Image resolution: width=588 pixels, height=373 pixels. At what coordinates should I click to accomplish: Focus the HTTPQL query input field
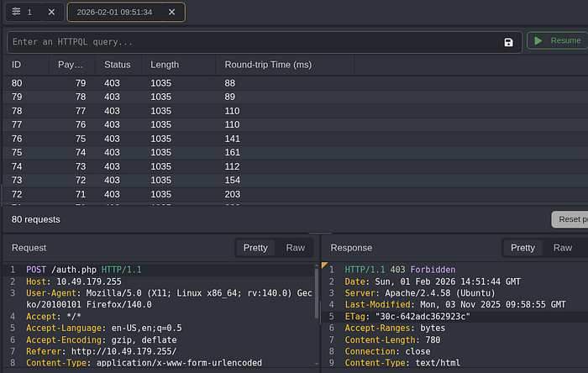pos(257,42)
